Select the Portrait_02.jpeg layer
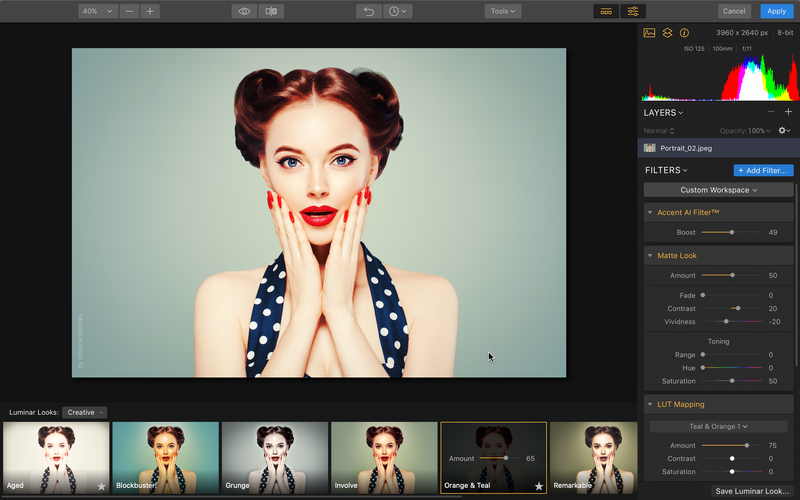 [x=718, y=148]
